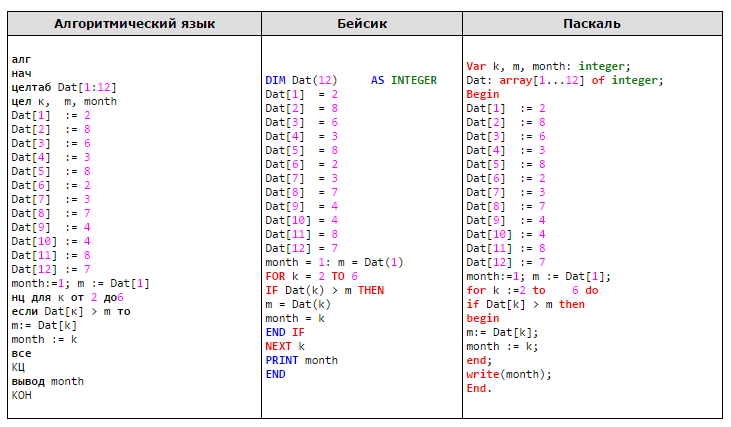
Task: Click the 'm = Dat(k)' line in Basic
Action: tap(298, 304)
